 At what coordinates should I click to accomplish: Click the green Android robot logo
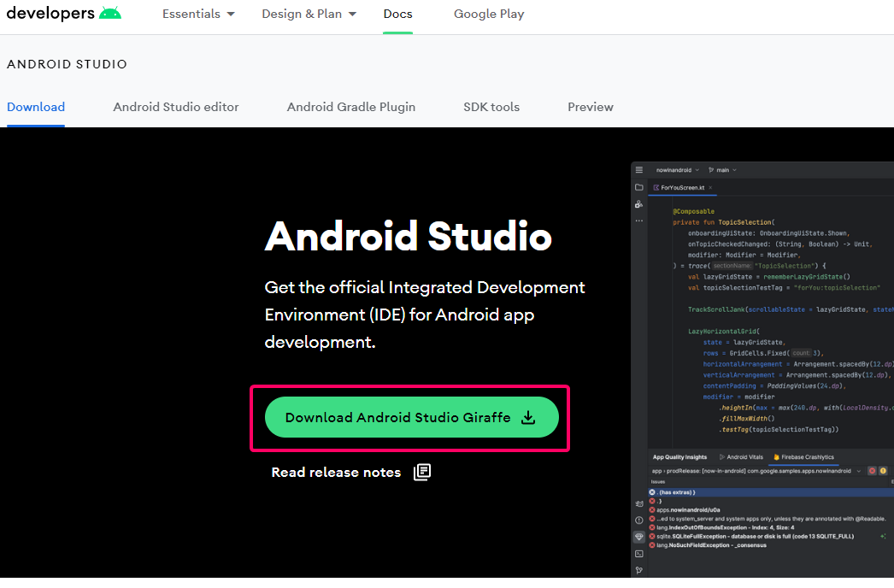pyautogui.click(x=110, y=13)
